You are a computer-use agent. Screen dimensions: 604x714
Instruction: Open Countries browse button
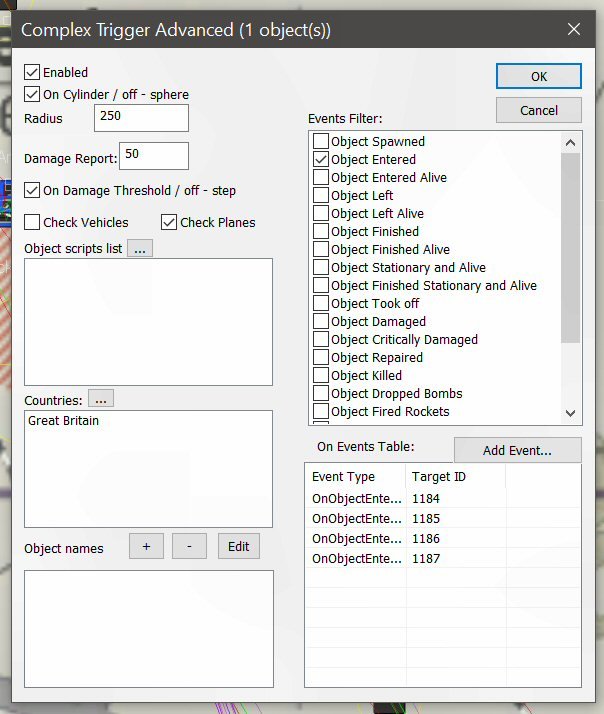[x=101, y=398]
